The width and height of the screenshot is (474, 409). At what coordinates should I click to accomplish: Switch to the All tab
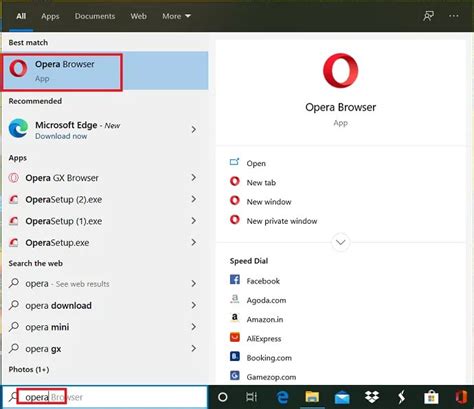pyautogui.click(x=21, y=16)
